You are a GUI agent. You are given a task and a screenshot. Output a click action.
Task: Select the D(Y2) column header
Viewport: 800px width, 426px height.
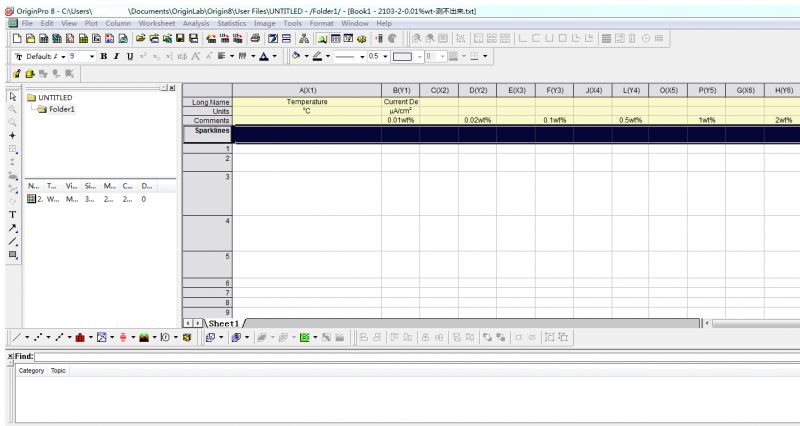pyautogui.click(x=478, y=90)
